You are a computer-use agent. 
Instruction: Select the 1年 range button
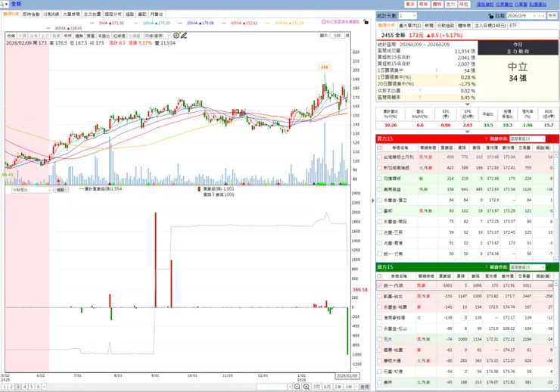click(338, 387)
